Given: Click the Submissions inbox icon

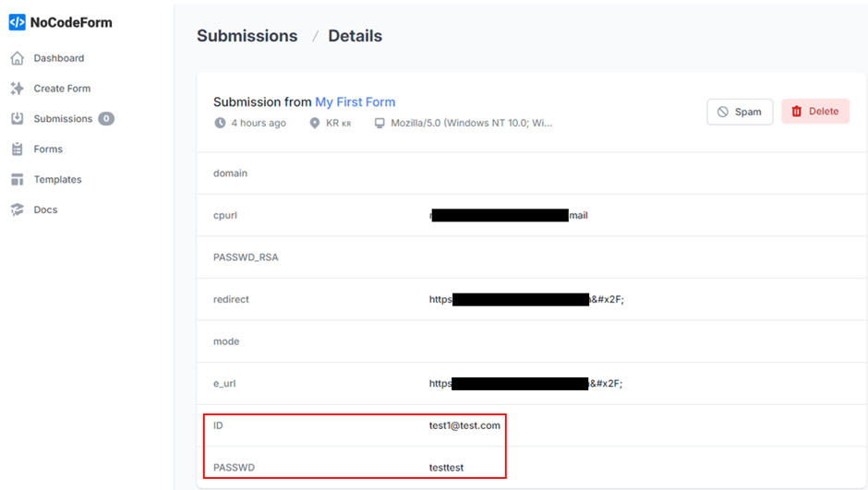Looking at the screenshot, I should [x=18, y=118].
